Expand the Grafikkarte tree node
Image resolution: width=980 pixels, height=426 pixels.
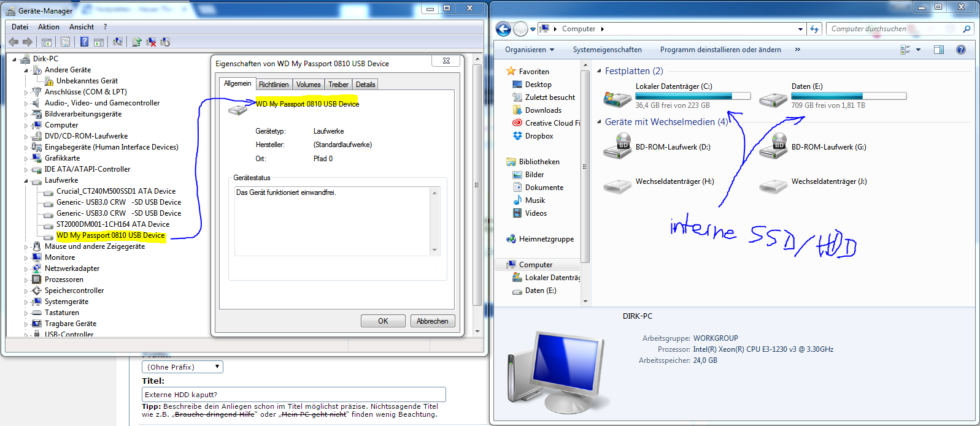click(26, 159)
